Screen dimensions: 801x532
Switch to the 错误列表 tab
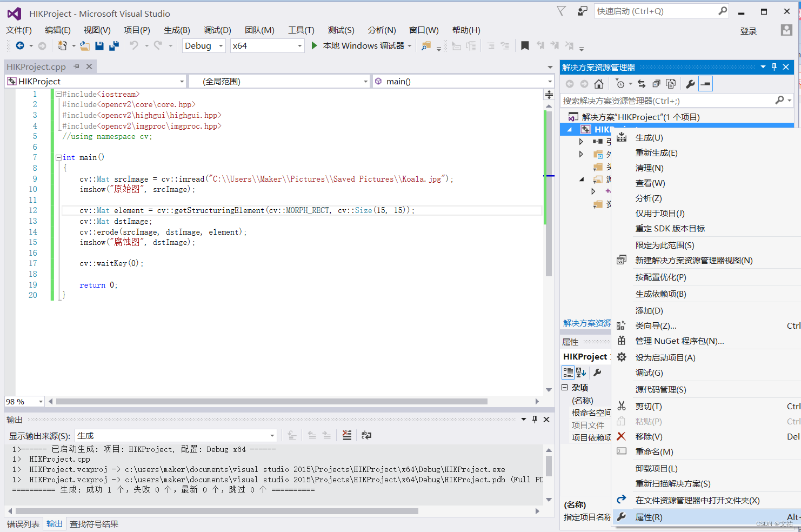pos(23,524)
